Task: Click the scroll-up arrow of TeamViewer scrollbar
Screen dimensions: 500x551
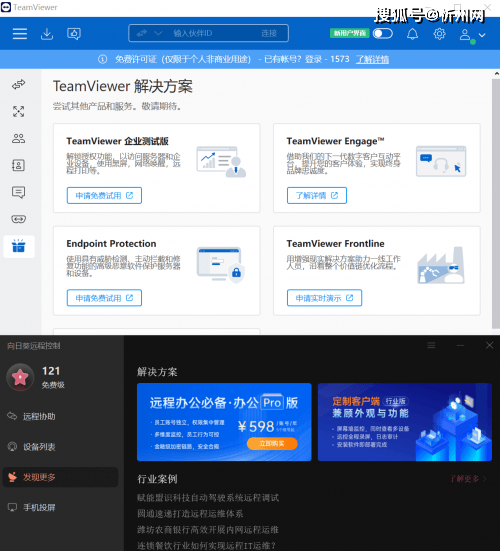Action: coord(496,74)
